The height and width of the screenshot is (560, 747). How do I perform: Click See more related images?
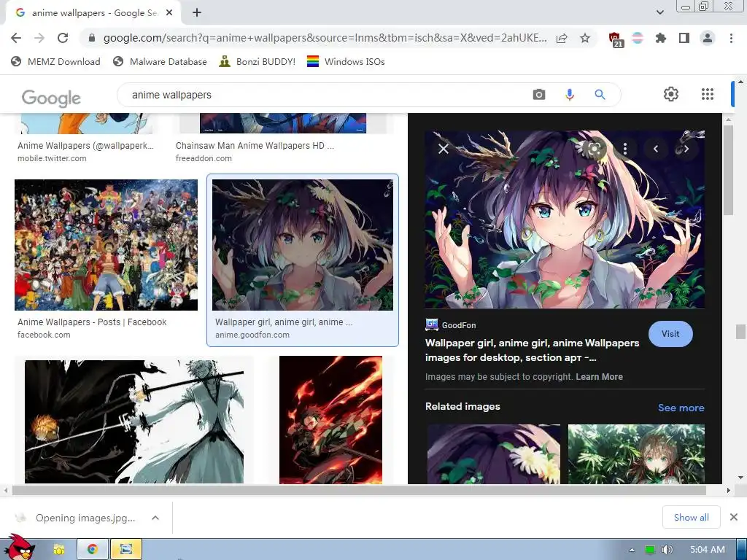[681, 408]
